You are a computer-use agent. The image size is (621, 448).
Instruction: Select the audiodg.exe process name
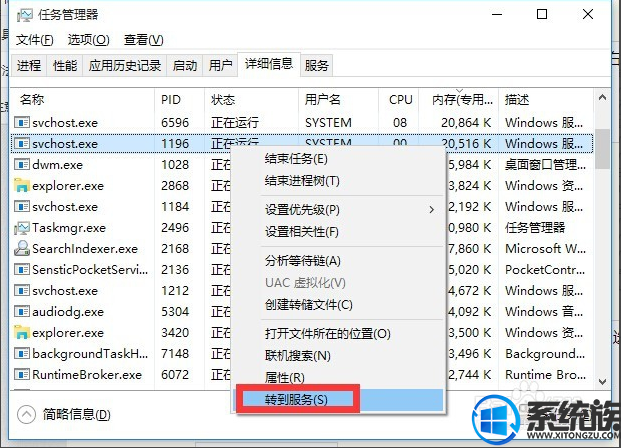pyautogui.click(x=68, y=312)
